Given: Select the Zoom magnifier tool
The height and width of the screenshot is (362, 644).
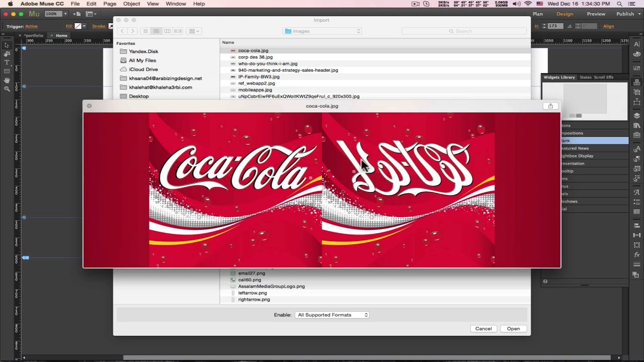Looking at the screenshot, I should pos(7,89).
